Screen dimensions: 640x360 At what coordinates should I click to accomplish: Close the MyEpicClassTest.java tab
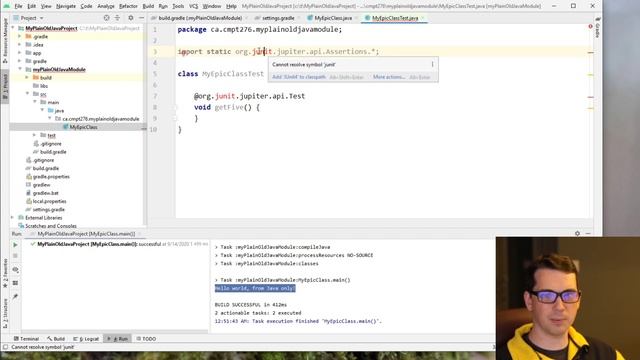click(423, 18)
